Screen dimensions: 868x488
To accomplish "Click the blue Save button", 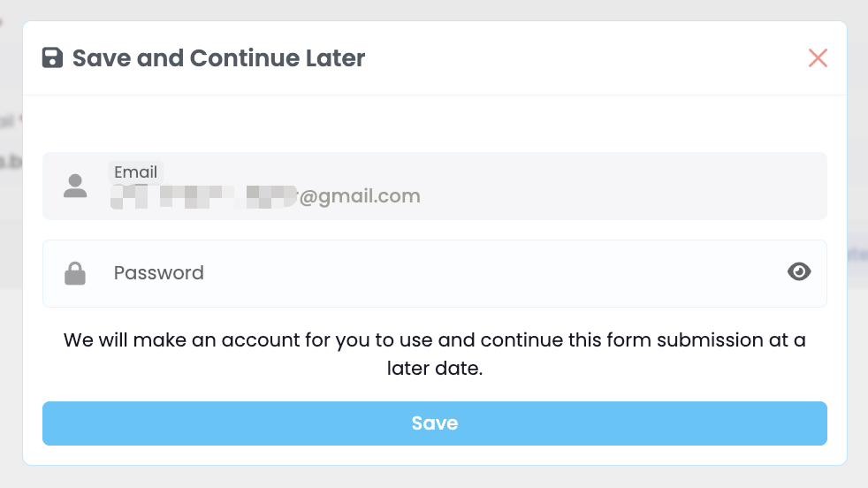I will point(435,423).
